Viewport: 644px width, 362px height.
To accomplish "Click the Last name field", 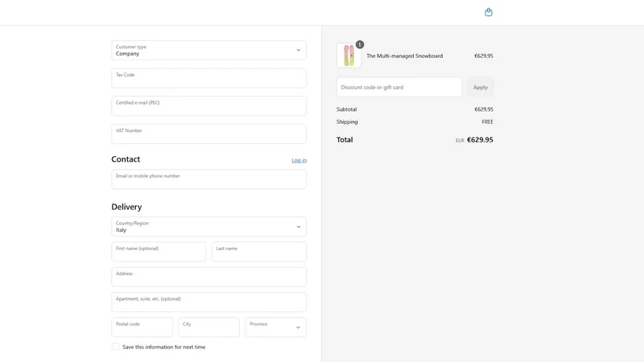I will [x=259, y=252].
